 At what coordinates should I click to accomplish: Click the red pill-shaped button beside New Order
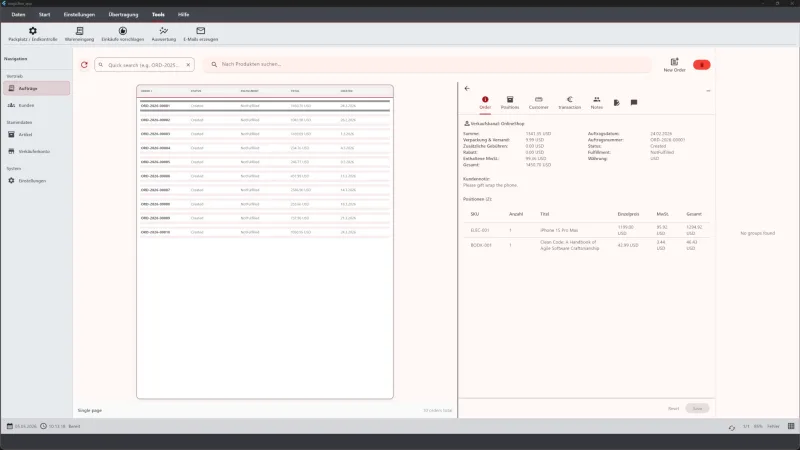702,65
